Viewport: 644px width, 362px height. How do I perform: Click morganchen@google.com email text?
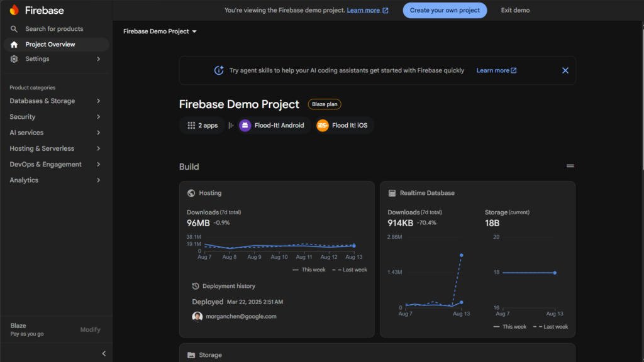click(241, 317)
